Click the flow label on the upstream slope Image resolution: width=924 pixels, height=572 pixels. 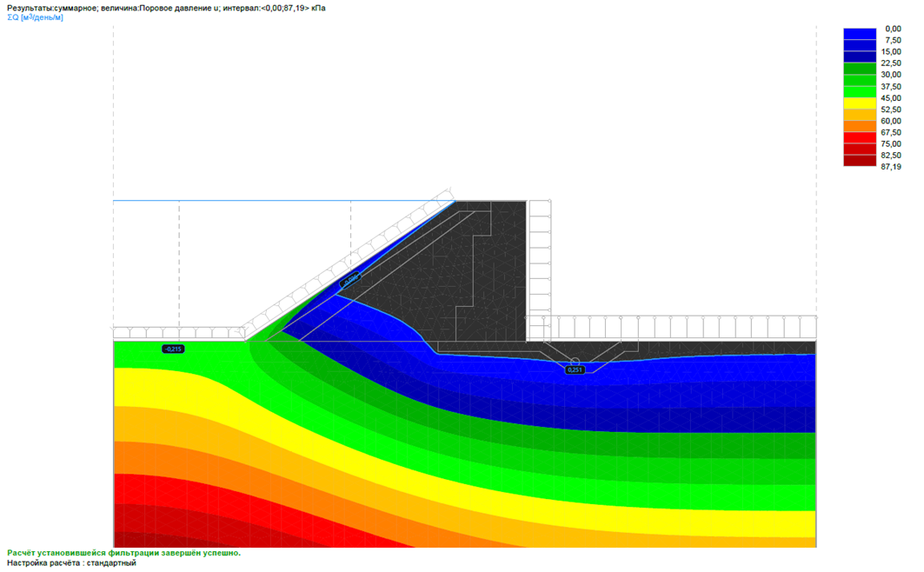349,281
